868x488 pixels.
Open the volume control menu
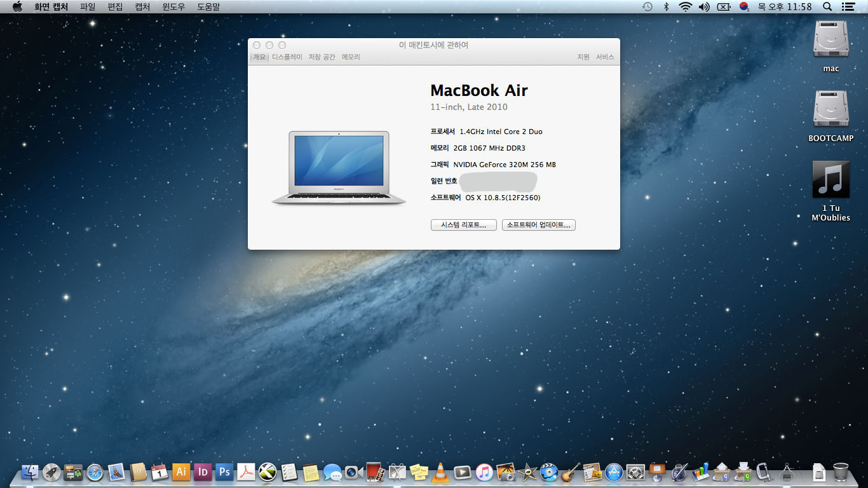(704, 7)
